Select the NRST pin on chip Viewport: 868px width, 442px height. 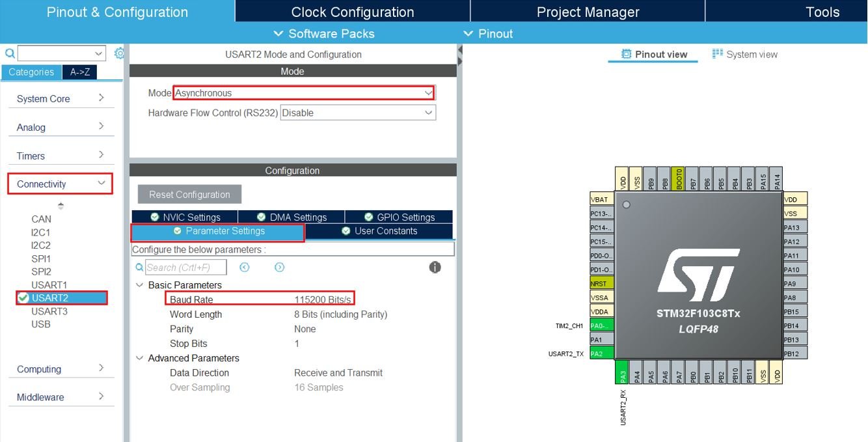pos(602,283)
